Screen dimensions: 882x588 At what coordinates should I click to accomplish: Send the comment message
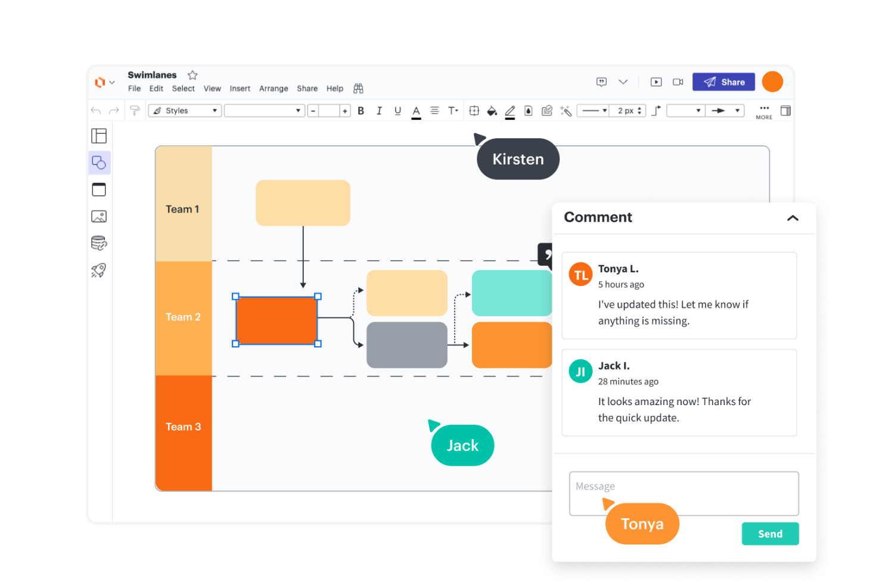770,534
